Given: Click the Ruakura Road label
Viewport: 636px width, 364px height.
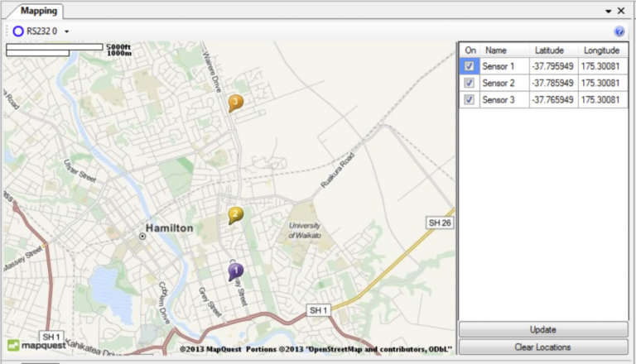Looking at the screenshot, I should click(x=338, y=170).
